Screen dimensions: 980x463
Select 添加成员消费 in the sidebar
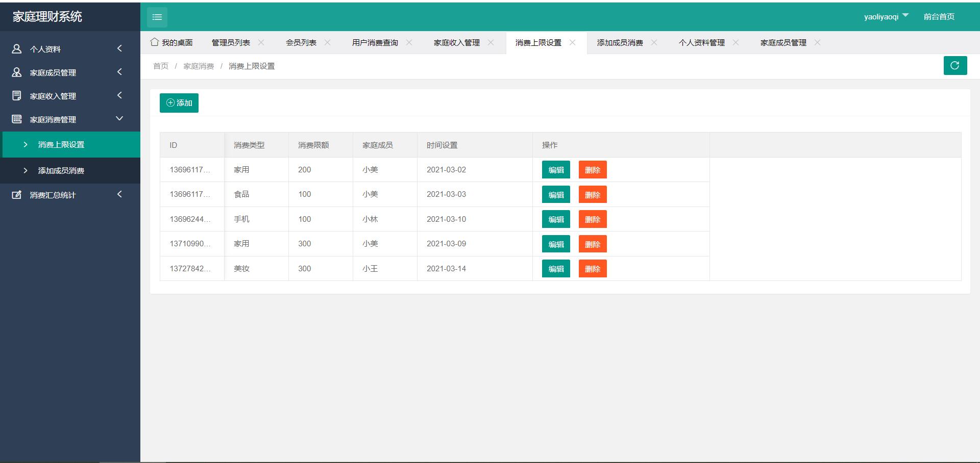coord(70,171)
